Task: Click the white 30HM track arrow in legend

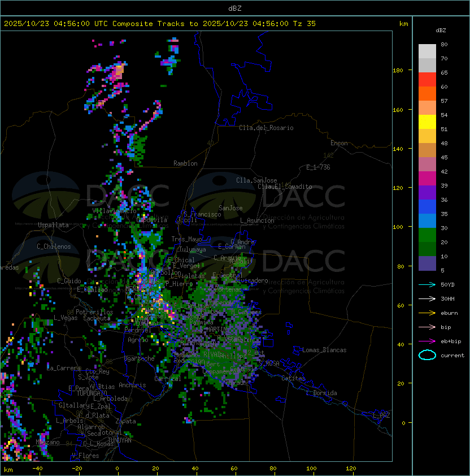Action: click(427, 298)
